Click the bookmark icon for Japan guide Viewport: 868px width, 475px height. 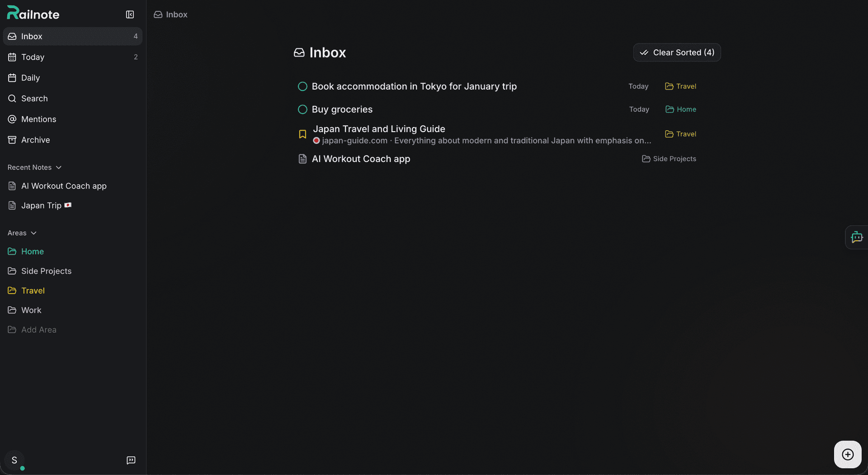pyautogui.click(x=302, y=134)
